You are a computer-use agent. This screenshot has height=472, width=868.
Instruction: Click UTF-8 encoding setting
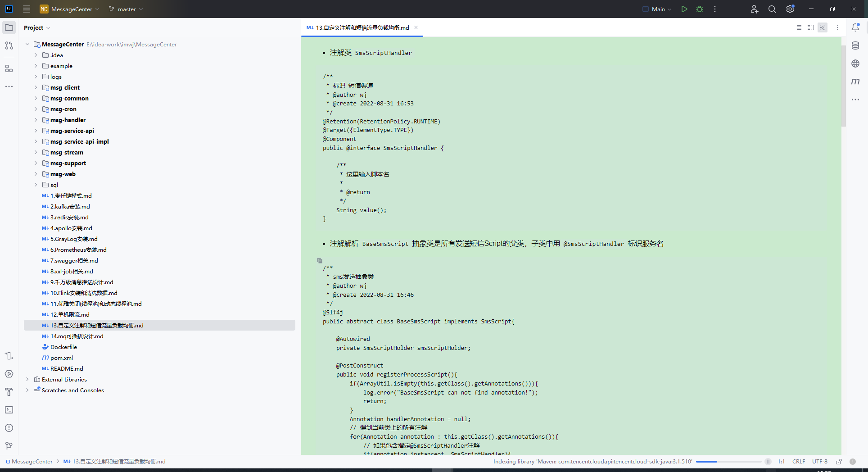[x=820, y=462]
